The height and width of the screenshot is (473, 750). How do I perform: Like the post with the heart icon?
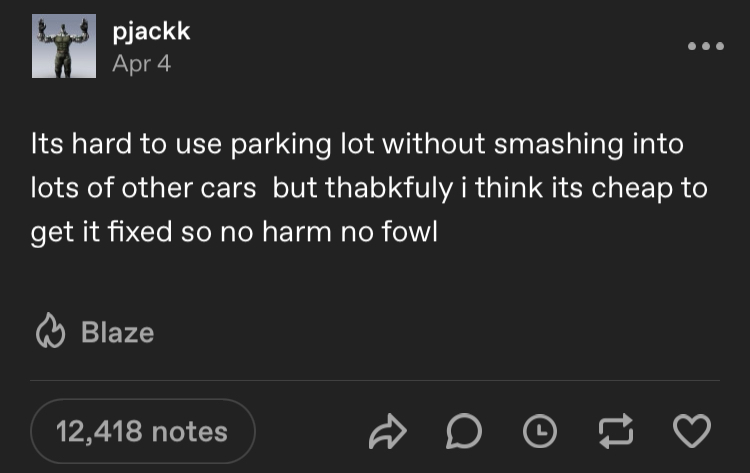[691, 431]
